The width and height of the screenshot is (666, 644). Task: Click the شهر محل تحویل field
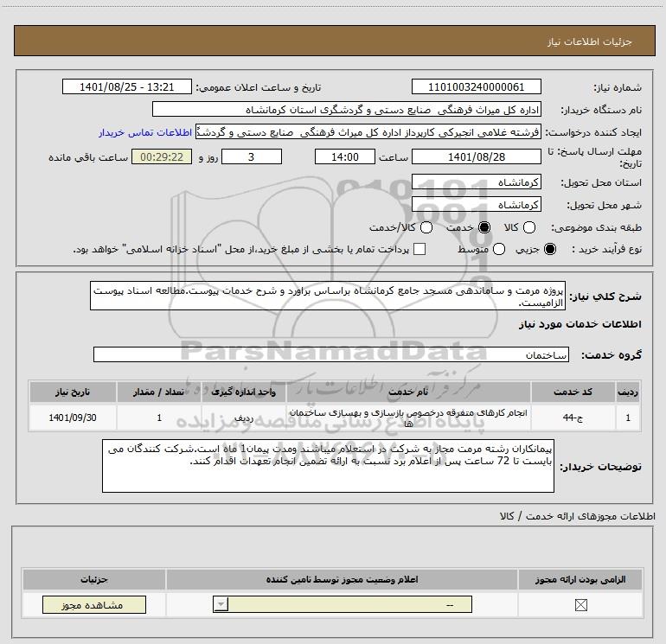point(476,204)
